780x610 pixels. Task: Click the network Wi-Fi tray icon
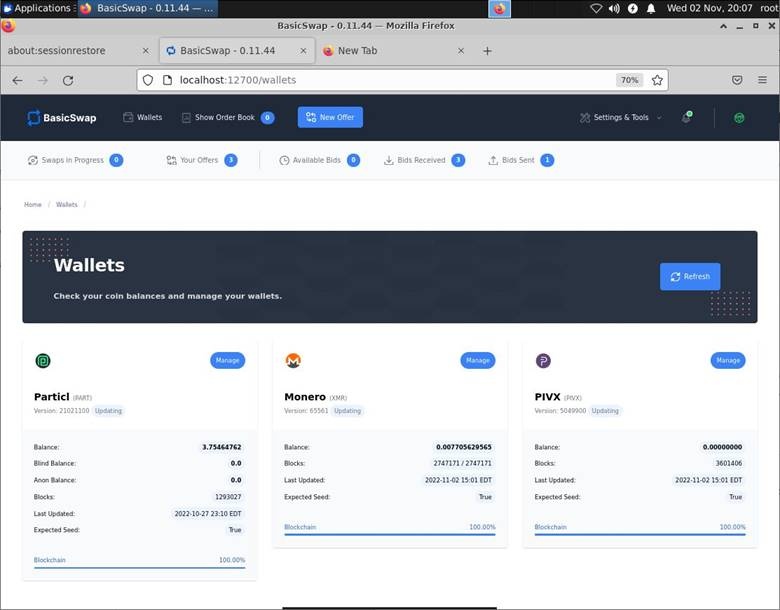pos(596,8)
